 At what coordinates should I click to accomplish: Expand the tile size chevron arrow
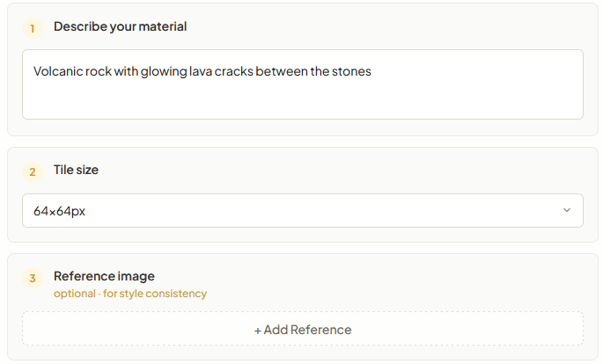[567, 210]
